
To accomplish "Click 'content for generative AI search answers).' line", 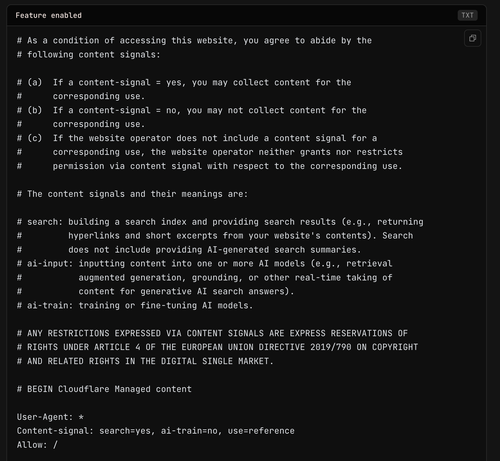I will pyautogui.click(x=156, y=291).
